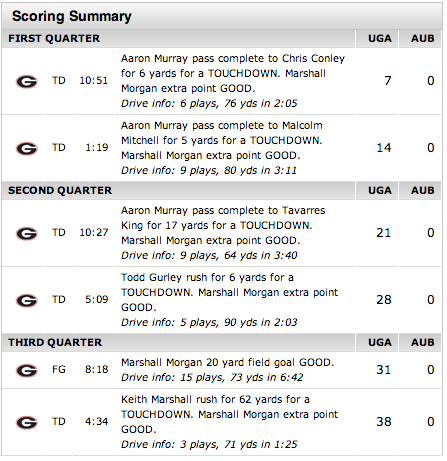Image resolution: width=447 pixels, height=461 pixels.
Task: Click the Georgia logo beside the 1:19 touchdown
Action: click(x=27, y=148)
